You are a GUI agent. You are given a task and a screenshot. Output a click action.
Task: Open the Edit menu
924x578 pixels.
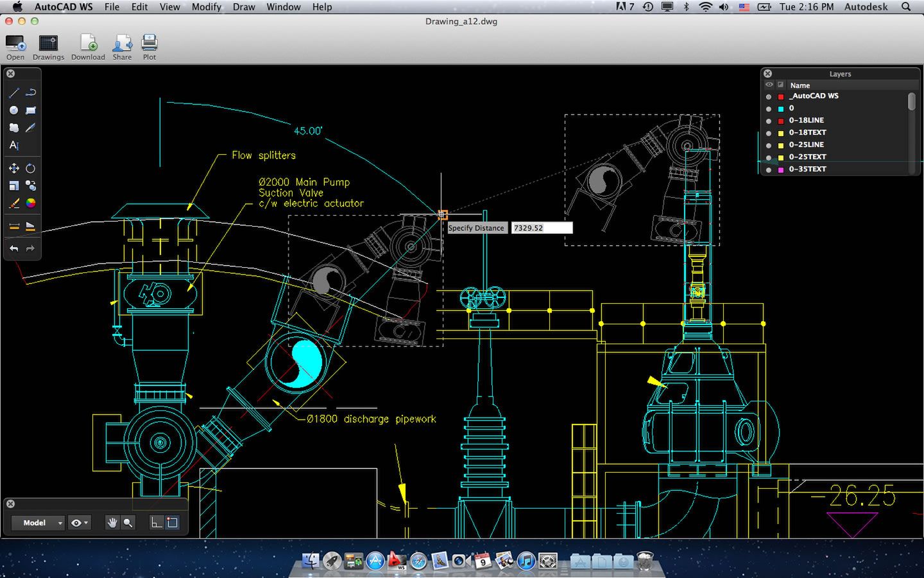139,7
